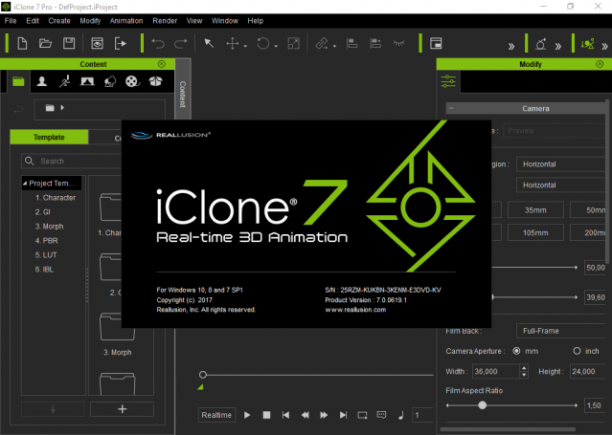Start playback with Play button

(247, 415)
